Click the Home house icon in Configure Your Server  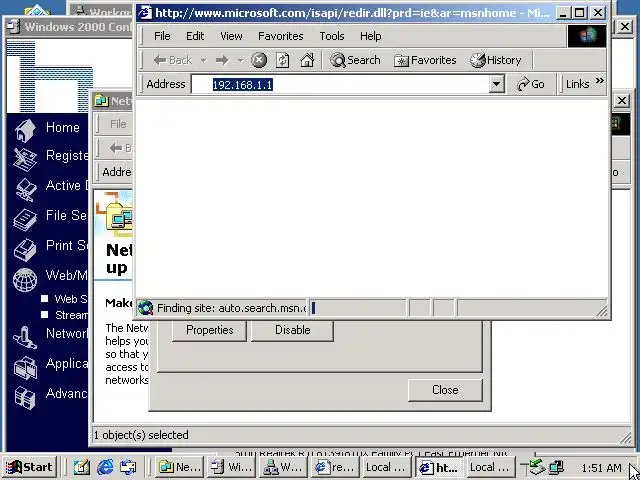(24, 131)
